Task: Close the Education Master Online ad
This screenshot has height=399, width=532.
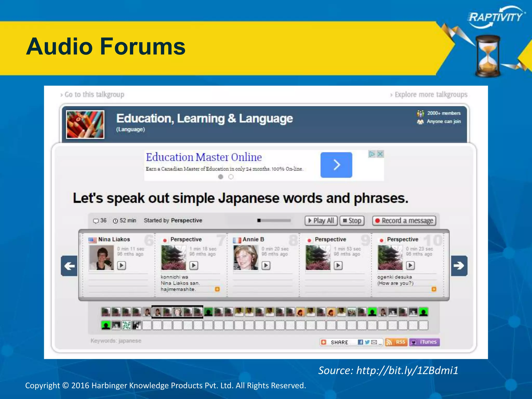Action: [380, 154]
